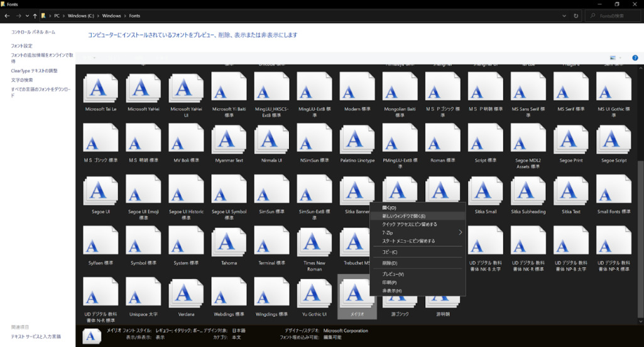Select the Webdings font icon
This screenshot has width=644, height=347.
pos(229,293)
